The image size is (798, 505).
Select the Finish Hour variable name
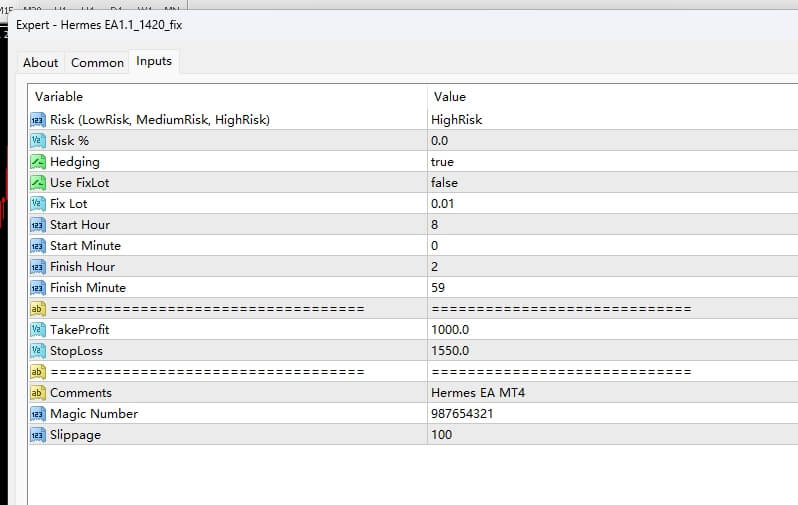click(82, 266)
